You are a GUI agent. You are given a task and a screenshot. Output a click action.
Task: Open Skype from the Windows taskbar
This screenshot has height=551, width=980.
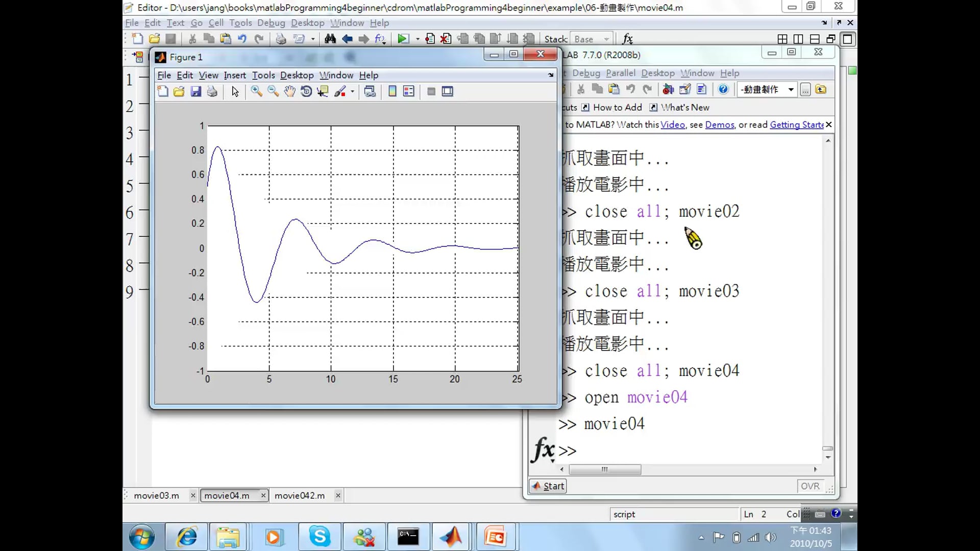[320, 537]
